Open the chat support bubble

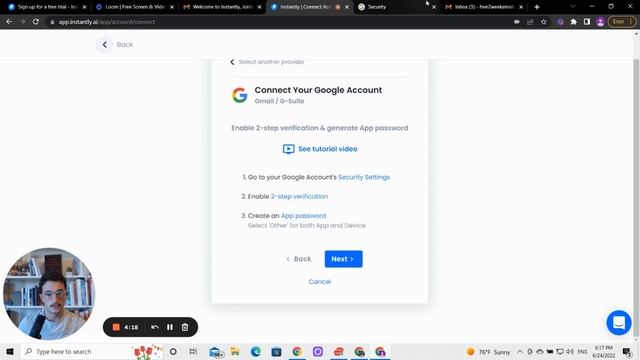tap(619, 322)
